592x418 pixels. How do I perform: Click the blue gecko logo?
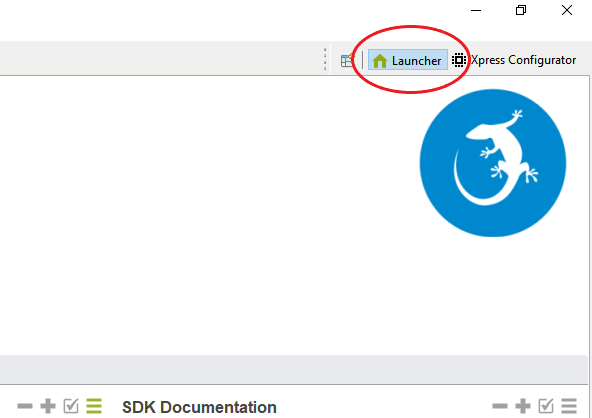point(493,163)
